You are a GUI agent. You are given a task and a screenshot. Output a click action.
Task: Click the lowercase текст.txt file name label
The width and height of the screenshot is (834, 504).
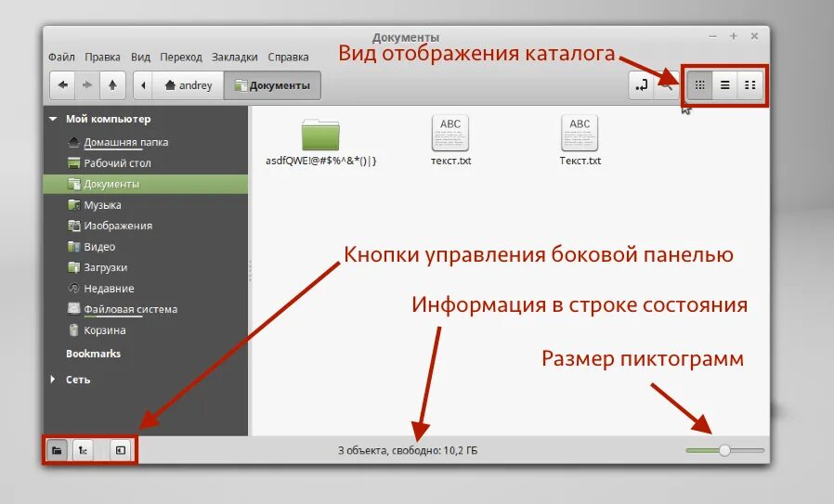[451, 161]
